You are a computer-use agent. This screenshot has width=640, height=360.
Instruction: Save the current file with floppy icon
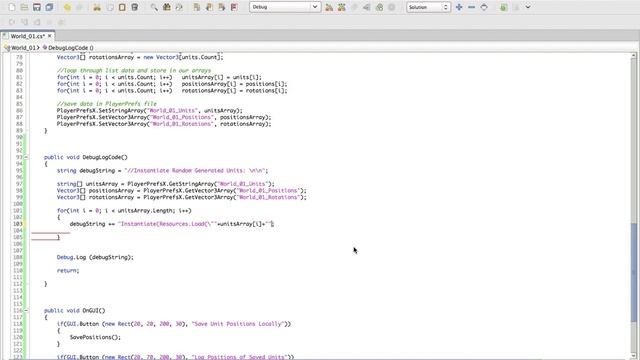(37, 7)
